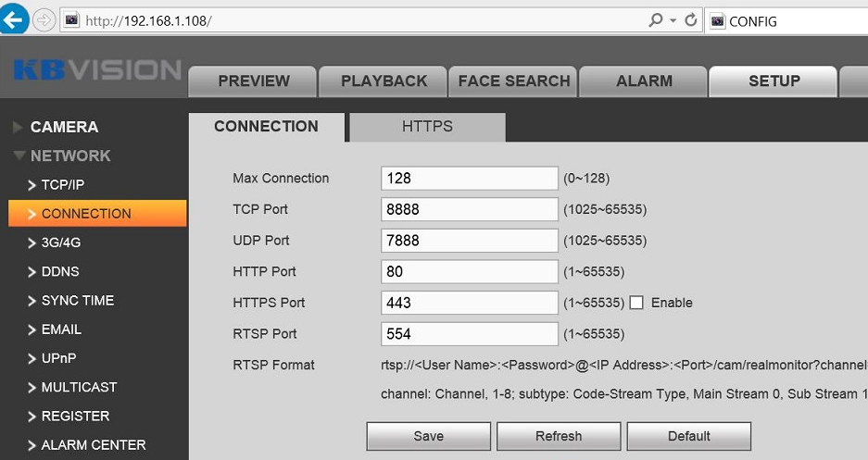
Task: Open DDNS settings in the sidebar
Action: (x=60, y=271)
